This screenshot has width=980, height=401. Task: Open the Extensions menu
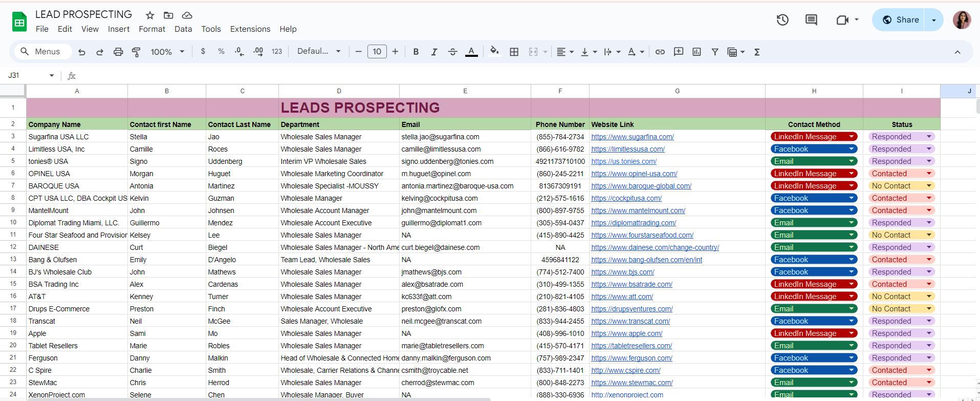click(250, 29)
